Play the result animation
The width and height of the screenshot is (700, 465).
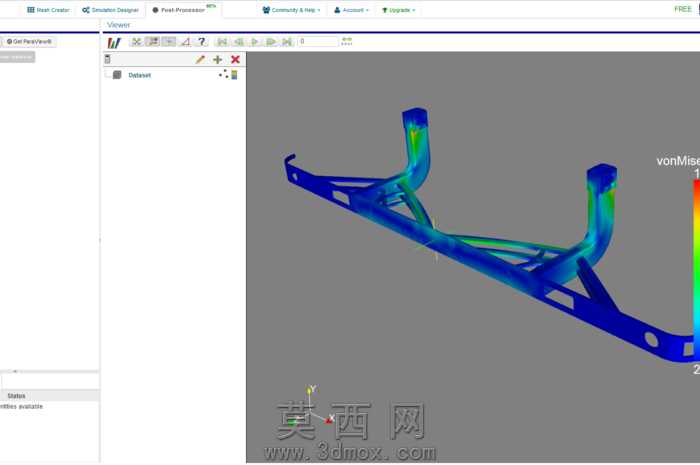(x=254, y=42)
